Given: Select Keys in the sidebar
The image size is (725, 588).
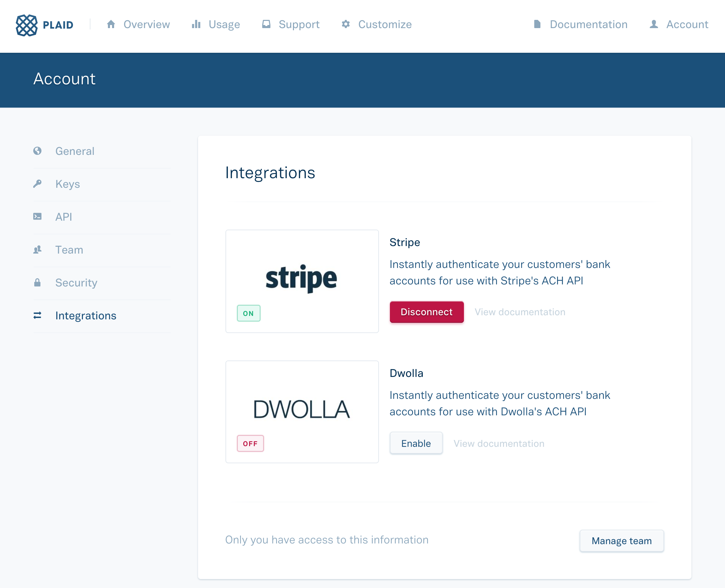Looking at the screenshot, I should [102, 184].
